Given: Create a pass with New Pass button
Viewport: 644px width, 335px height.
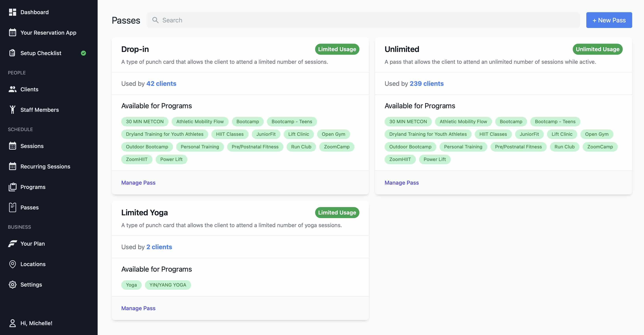Looking at the screenshot, I should [609, 20].
